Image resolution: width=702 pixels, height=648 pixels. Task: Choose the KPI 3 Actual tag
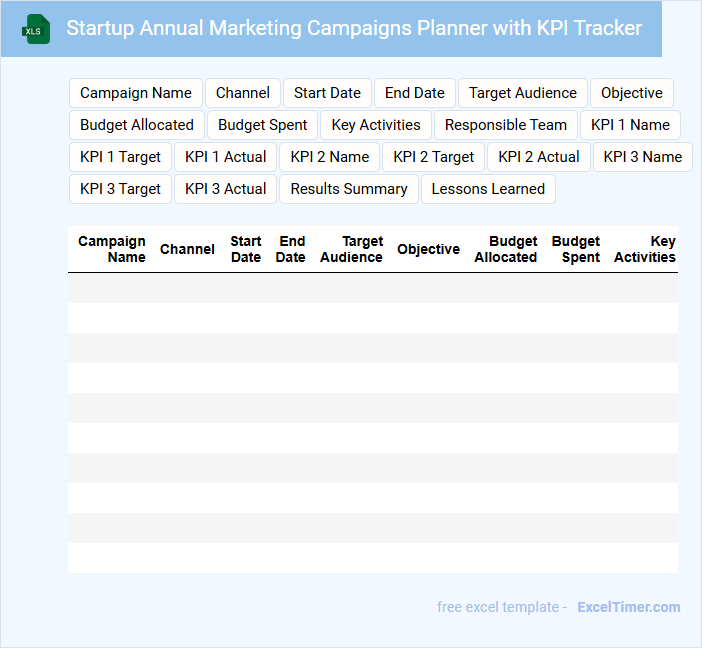(x=226, y=189)
